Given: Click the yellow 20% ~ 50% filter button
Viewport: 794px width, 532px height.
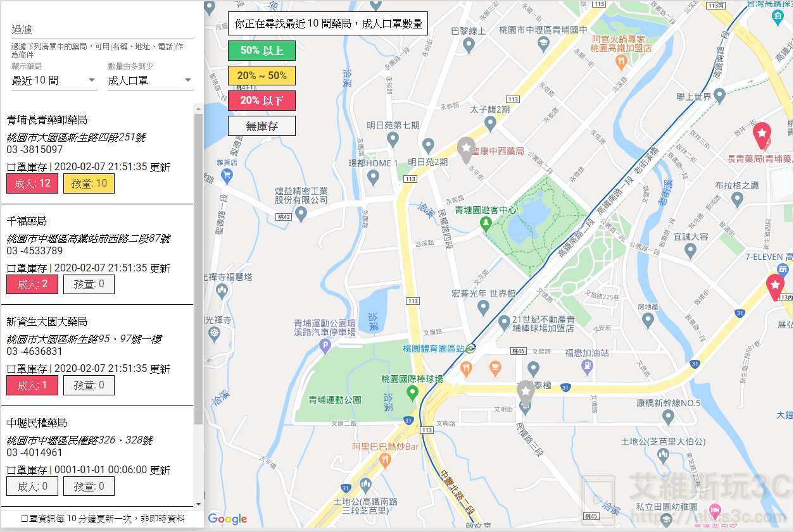Looking at the screenshot, I should pyautogui.click(x=262, y=75).
